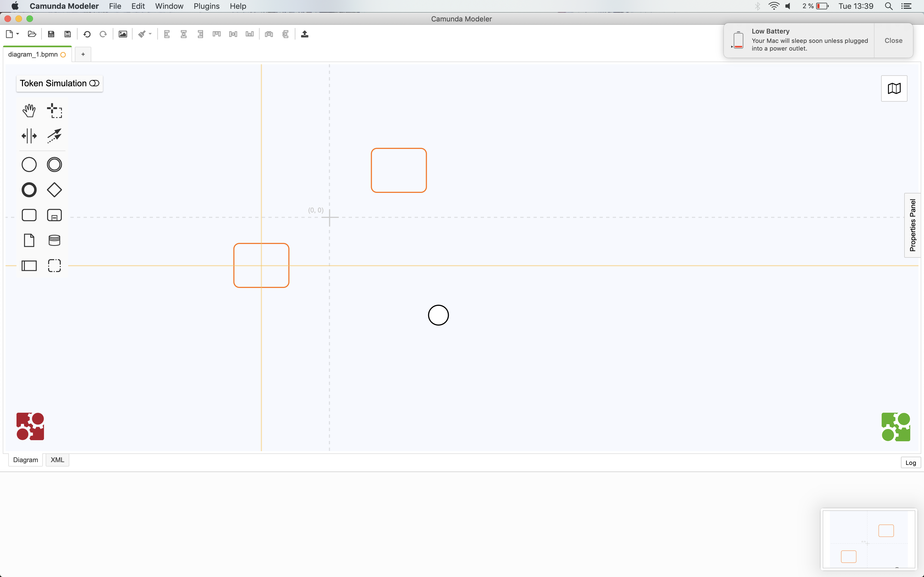
Task: Close the Low Battery notification
Action: pyautogui.click(x=893, y=40)
